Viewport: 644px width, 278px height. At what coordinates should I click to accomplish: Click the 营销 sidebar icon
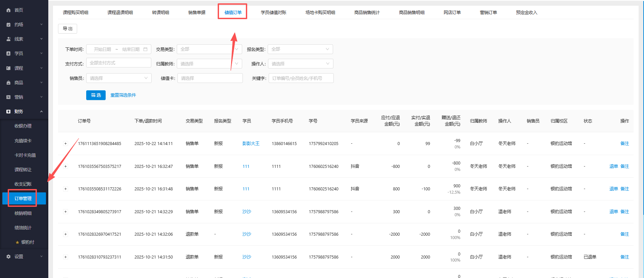click(8, 97)
